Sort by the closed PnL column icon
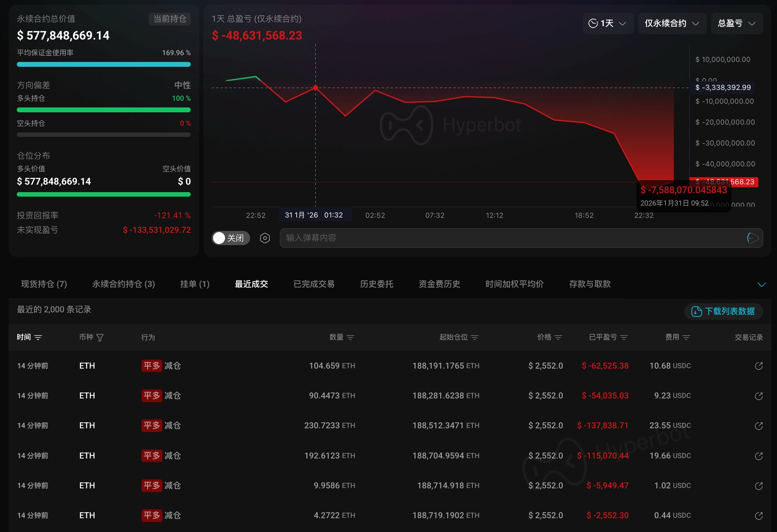Viewport: 777px width, 532px height. tap(624, 338)
